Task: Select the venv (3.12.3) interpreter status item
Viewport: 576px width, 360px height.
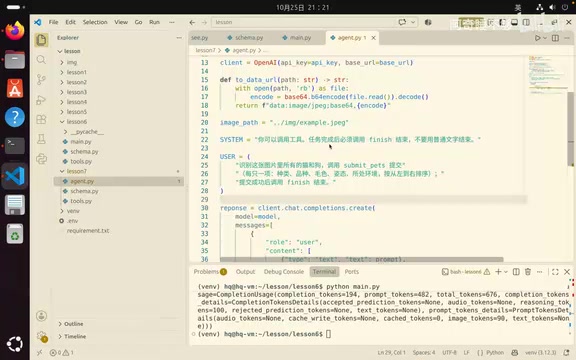Action: [x=540, y=352]
